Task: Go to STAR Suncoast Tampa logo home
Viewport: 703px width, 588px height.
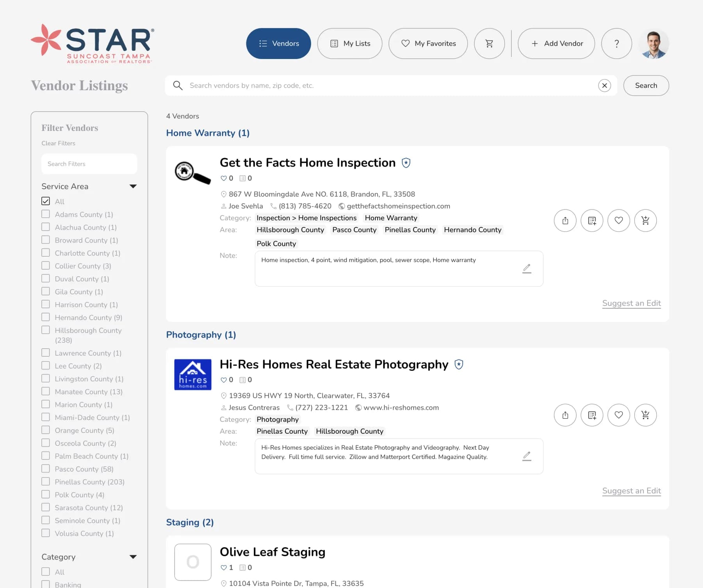Action: (92, 44)
